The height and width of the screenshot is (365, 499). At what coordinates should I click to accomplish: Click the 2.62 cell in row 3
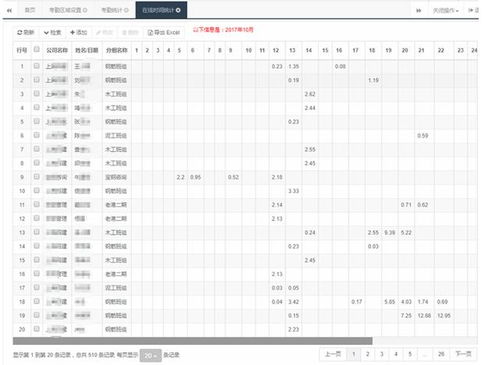[310, 94]
